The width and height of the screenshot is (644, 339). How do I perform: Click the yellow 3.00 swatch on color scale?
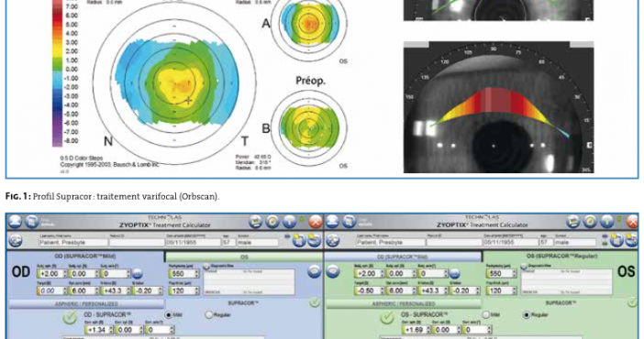click(57, 42)
